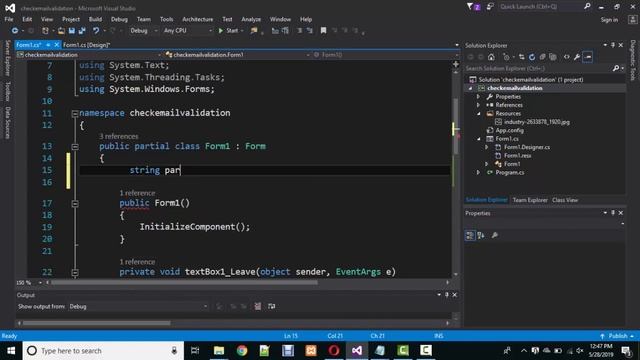This screenshot has height=360, width=640.
Task: Open the Toolbox side tab
Action: click(x=7, y=91)
